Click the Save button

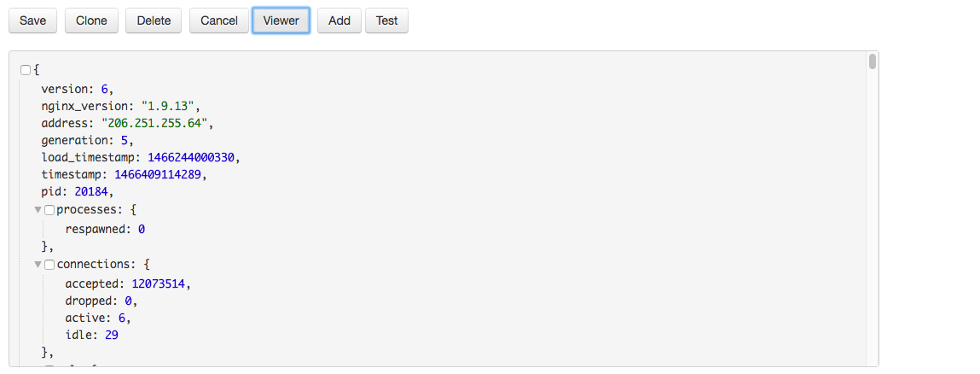coord(32,20)
